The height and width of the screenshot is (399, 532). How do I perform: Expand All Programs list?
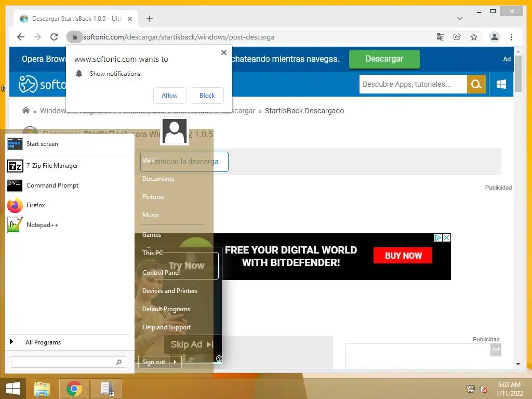point(68,342)
